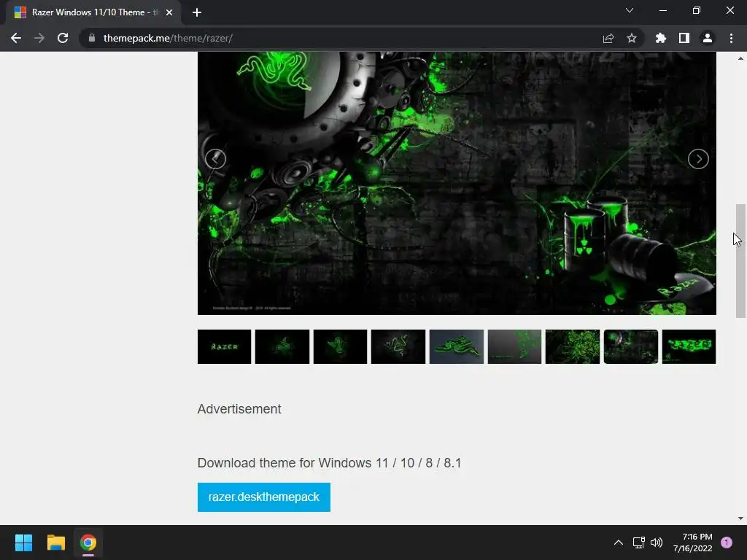Select the second thumbnail with faint snake logo
Screen dimensions: 747x560
click(282, 346)
